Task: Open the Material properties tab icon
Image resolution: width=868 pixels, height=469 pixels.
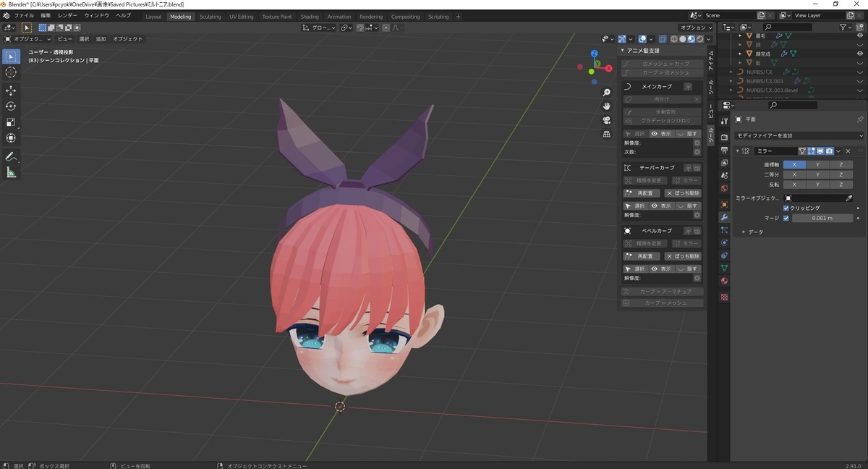Action: click(724, 282)
